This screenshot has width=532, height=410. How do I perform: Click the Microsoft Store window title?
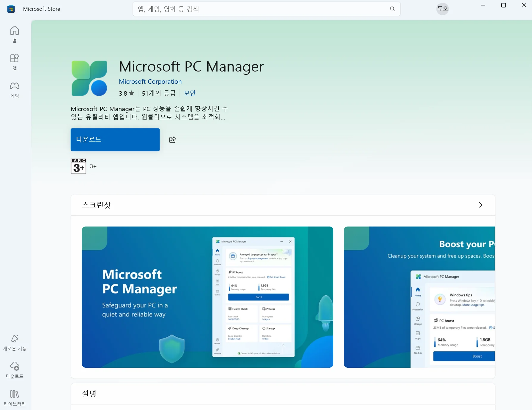[x=42, y=9]
